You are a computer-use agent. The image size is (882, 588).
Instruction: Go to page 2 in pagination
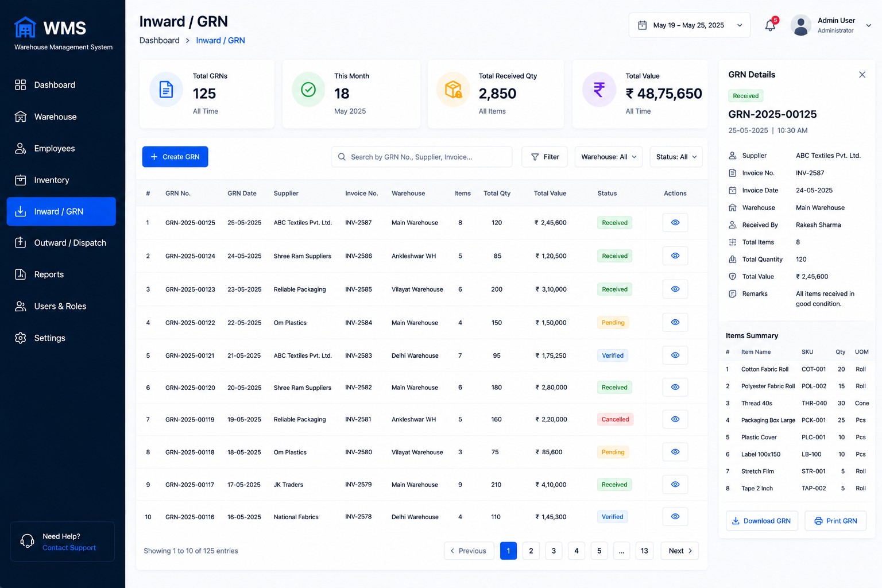click(531, 551)
